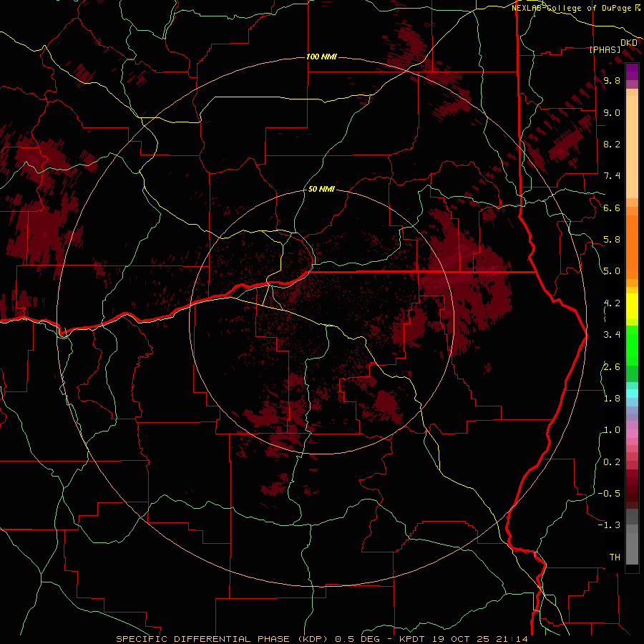Click the purple band of the legend
Screen dimensions: 644x644
click(632, 72)
